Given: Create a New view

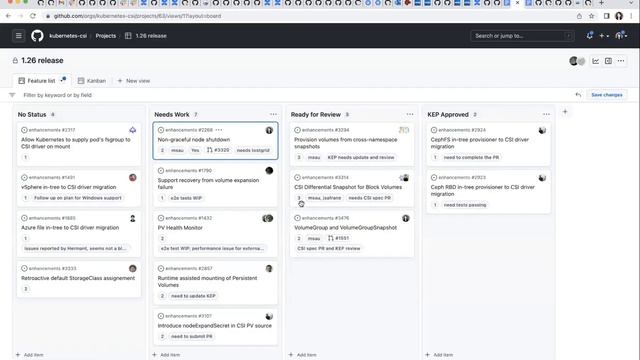Looking at the screenshot, I should pos(134,81).
